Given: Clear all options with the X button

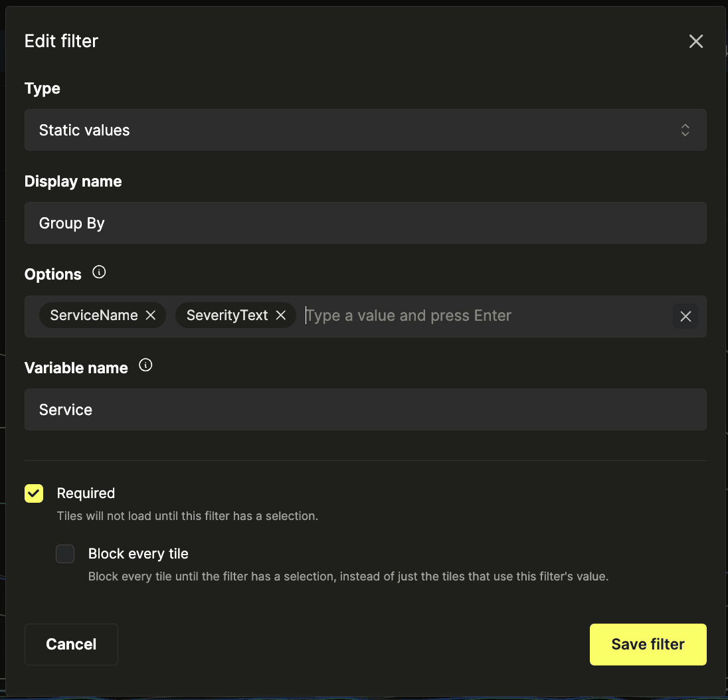Looking at the screenshot, I should 685,317.
